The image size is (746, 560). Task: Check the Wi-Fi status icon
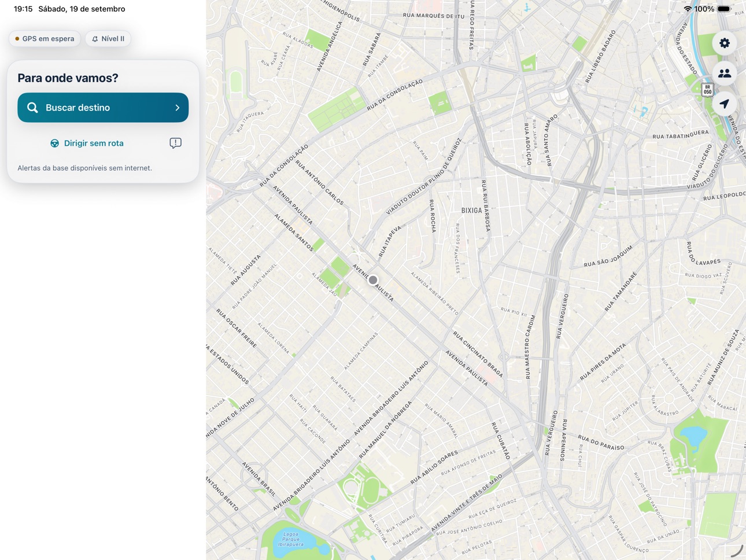coord(688,9)
